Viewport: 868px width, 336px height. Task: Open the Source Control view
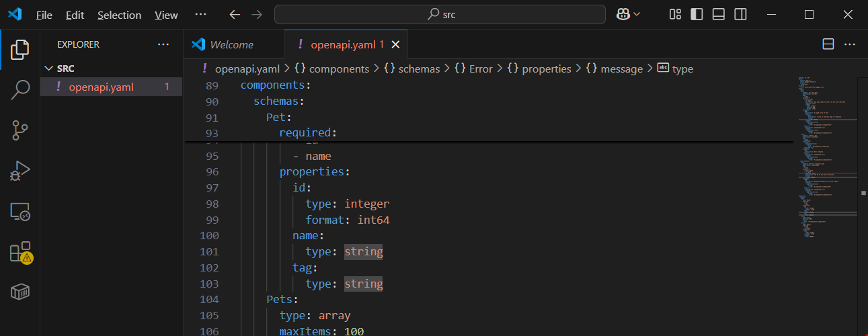tap(20, 131)
